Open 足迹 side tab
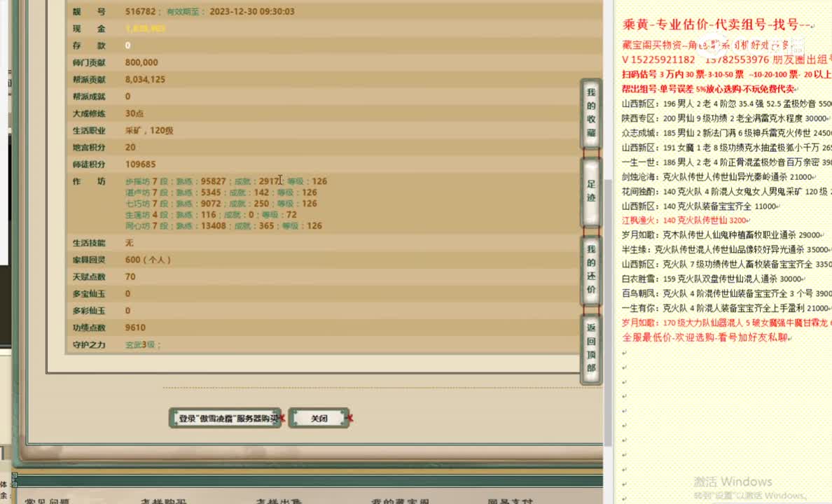The width and height of the screenshot is (832, 504). tap(591, 192)
